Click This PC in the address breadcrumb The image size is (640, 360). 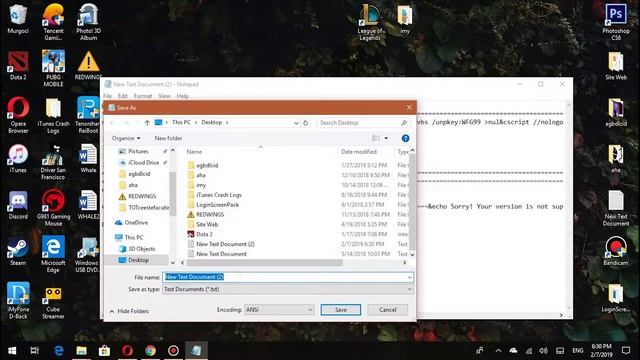(181, 122)
